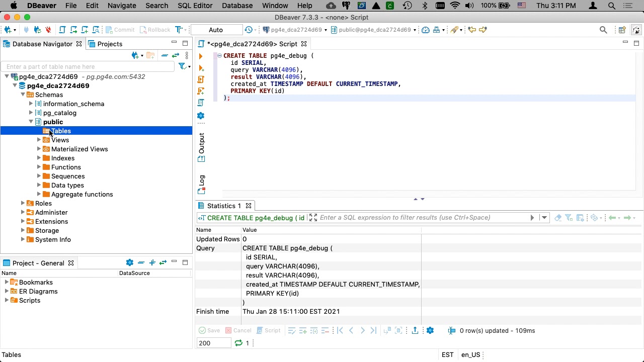
Task: Click the navigator filter funnel icon
Action: pyautogui.click(x=182, y=66)
